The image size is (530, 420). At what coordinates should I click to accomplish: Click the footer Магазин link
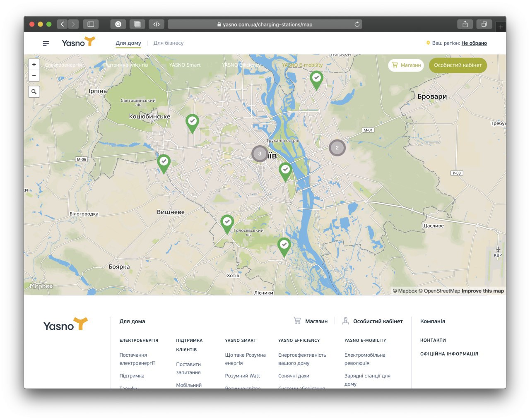click(x=311, y=321)
